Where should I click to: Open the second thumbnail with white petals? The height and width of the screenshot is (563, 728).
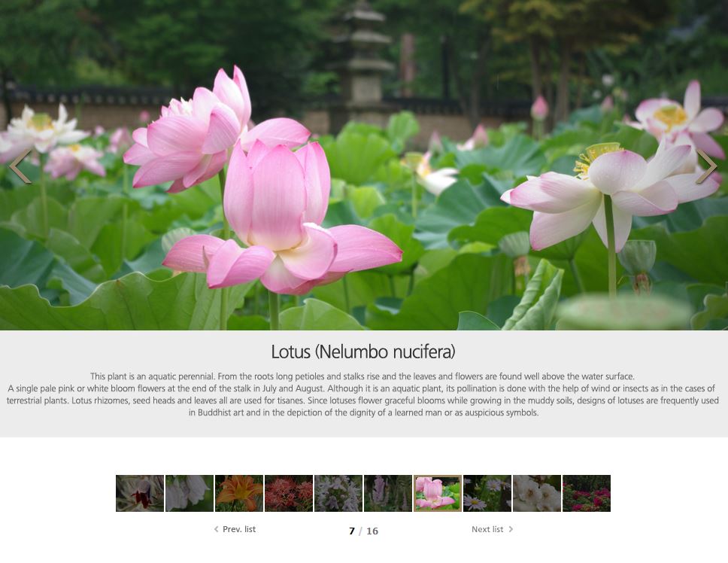pyautogui.click(x=190, y=493)
